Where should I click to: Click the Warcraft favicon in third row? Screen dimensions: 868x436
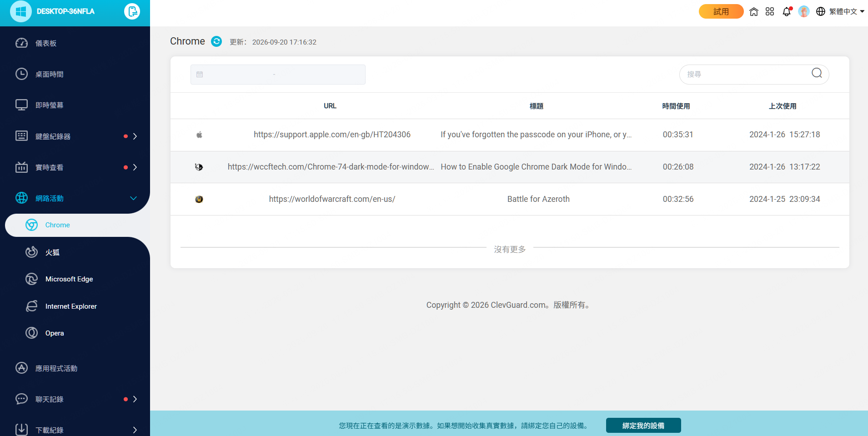pyautogui.click(x=199, y=199)
